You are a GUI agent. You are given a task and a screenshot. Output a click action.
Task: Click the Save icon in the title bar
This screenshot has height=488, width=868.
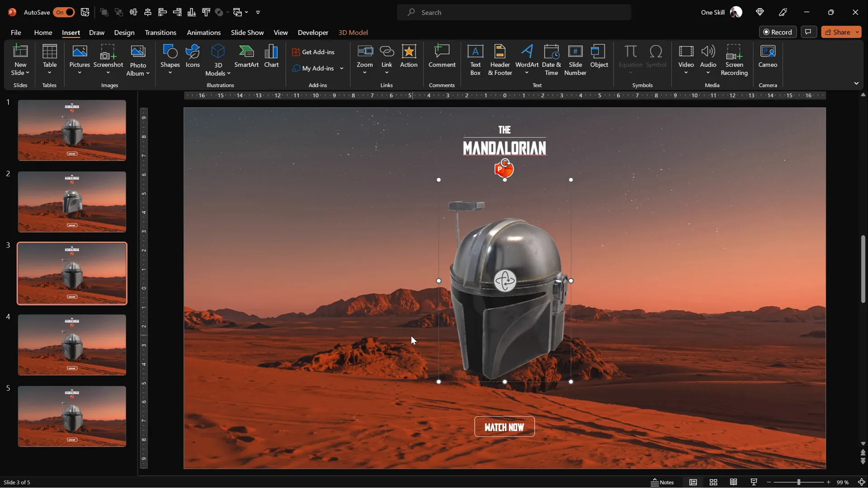(85, 12)
